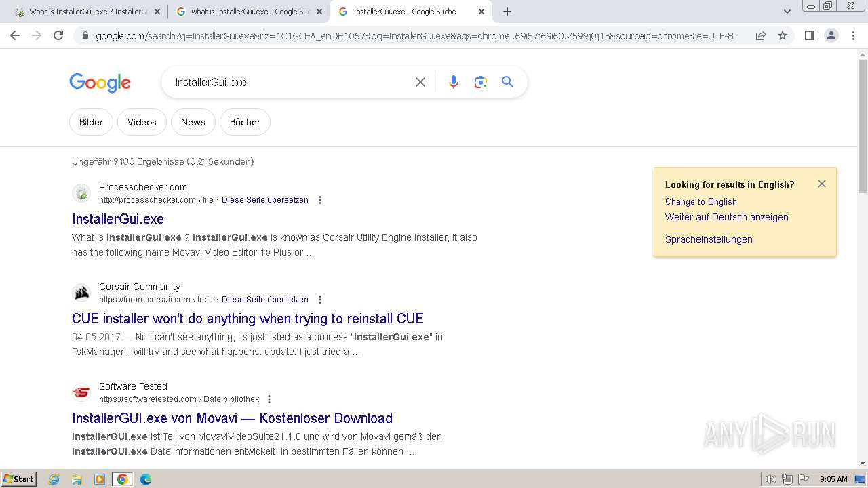Viewport: 868px width, 488px height.
Task: Open Spracheinstellungen link
Action: [709, 239]
